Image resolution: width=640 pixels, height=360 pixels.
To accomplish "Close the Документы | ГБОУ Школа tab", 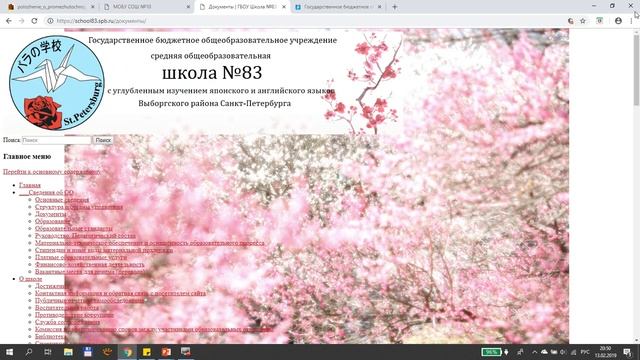I will tap(284, 7).
